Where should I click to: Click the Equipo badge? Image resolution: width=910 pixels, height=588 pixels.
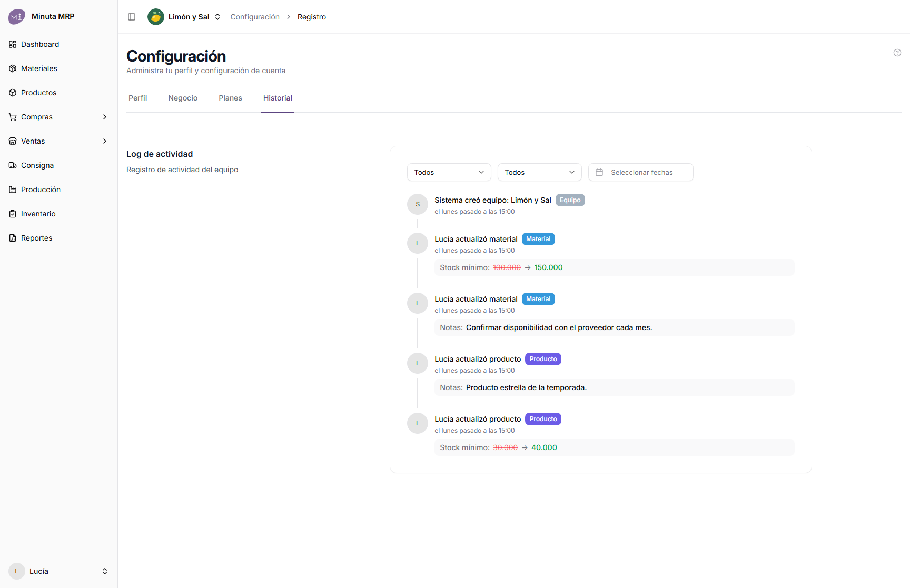coord(570,200)
